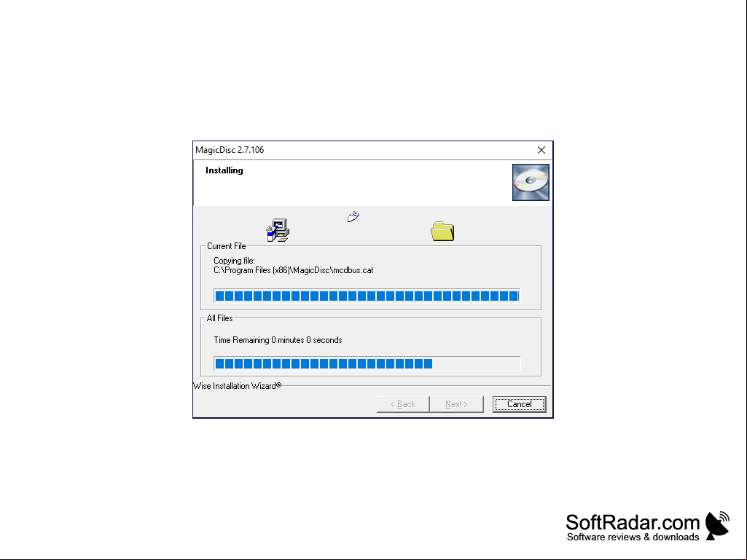This screenshot has width=747, height=560.
Task: Click the Current File progress bar
Action: pos(367,296)
